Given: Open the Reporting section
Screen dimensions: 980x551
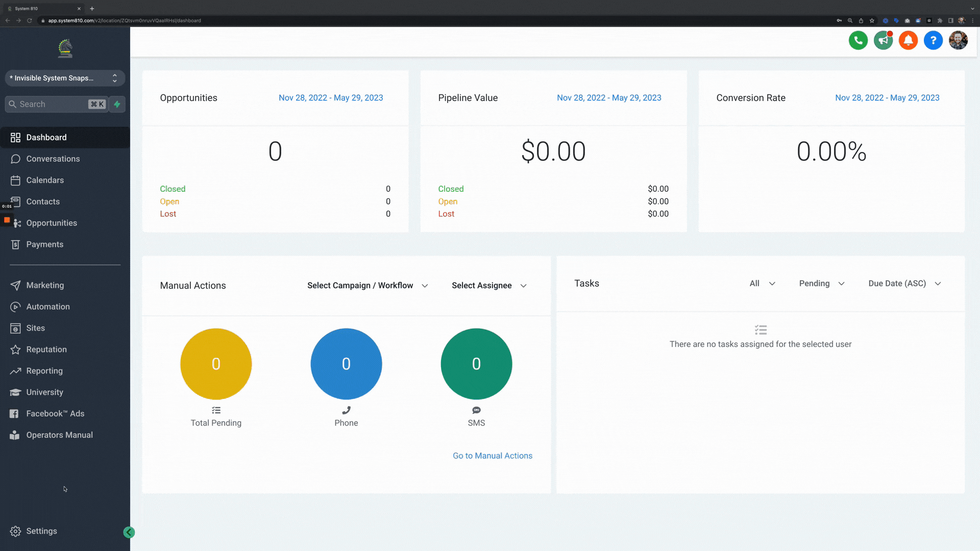Looking at the screenshot, I should (44, 371).
